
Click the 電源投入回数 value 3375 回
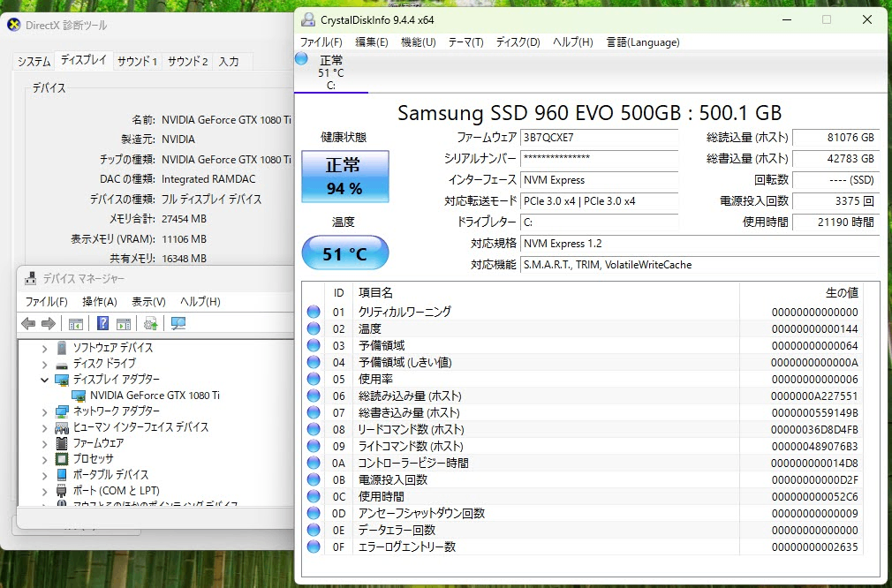835,201
